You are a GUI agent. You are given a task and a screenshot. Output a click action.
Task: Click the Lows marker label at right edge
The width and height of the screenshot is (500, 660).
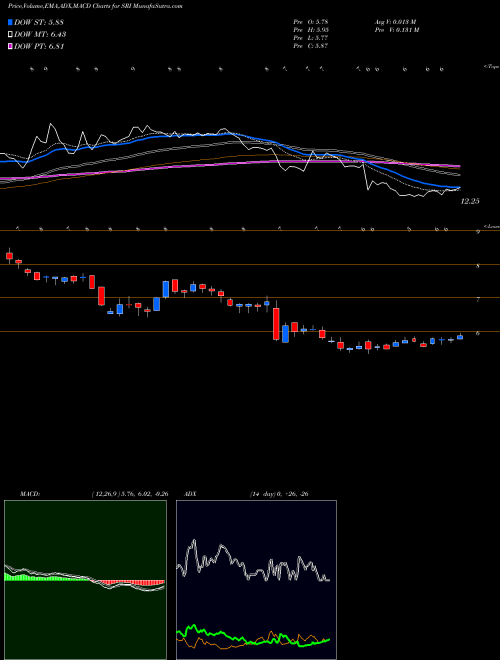pyautogui.click(x=492, y=226)
